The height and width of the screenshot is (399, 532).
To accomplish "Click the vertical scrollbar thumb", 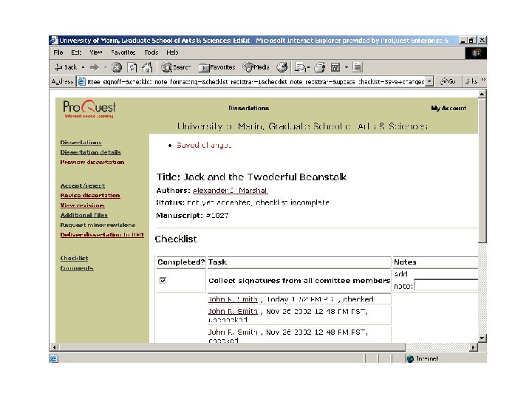I will click(x=482, y=171).
